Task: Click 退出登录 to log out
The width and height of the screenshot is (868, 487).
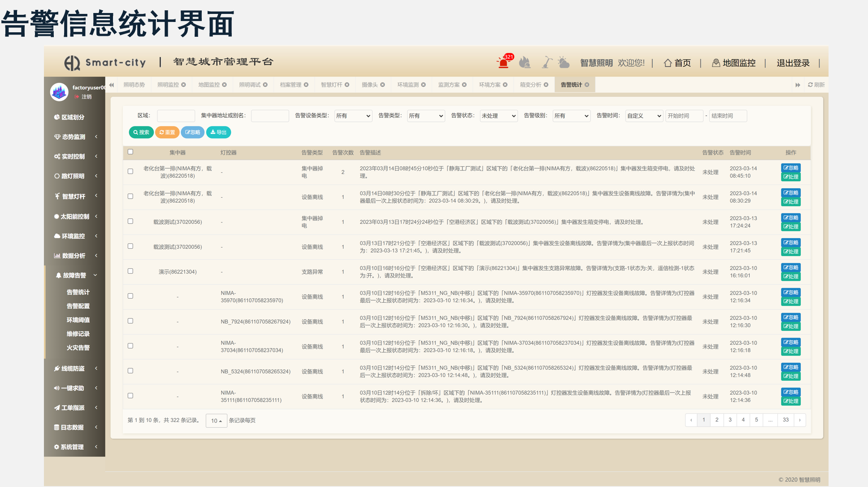Action: point(793,63)
